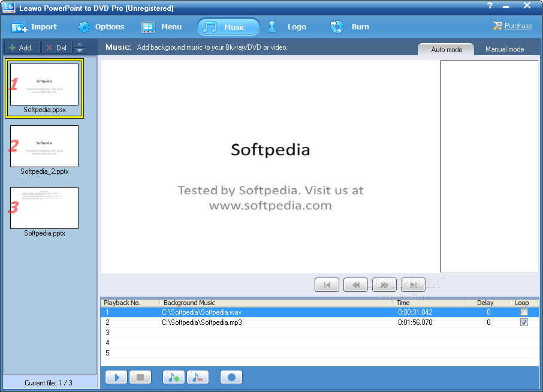Move selected file up with arrow
Image resolution: width=543 pixels, height=392 pixels.
(x=80, y=44)
